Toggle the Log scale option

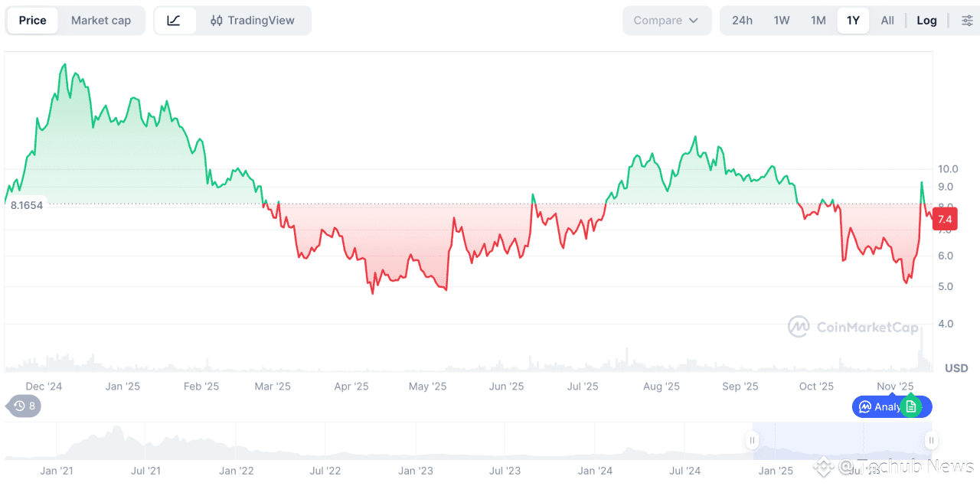[926, 21]
